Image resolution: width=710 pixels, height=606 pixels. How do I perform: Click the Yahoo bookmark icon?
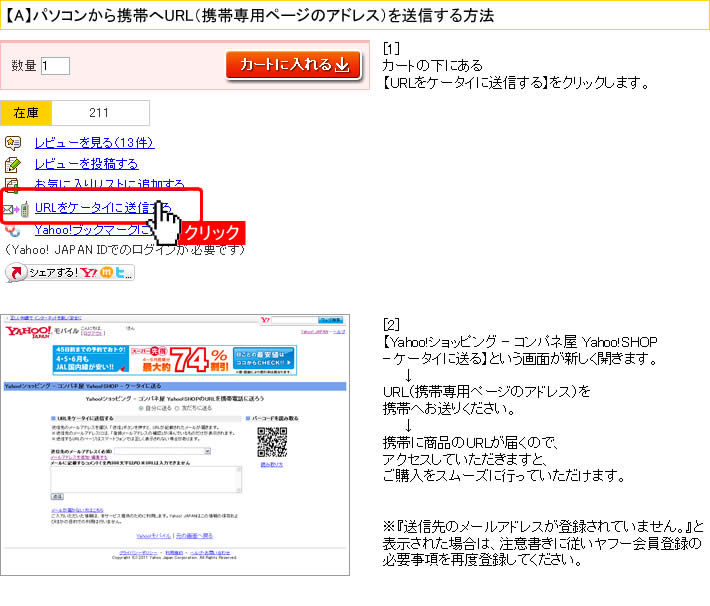point(13,231)
